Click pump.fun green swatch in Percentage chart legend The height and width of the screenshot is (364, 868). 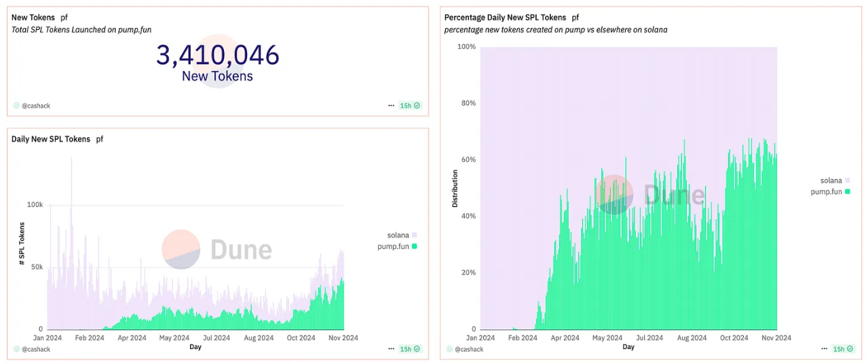pos(847,192)
